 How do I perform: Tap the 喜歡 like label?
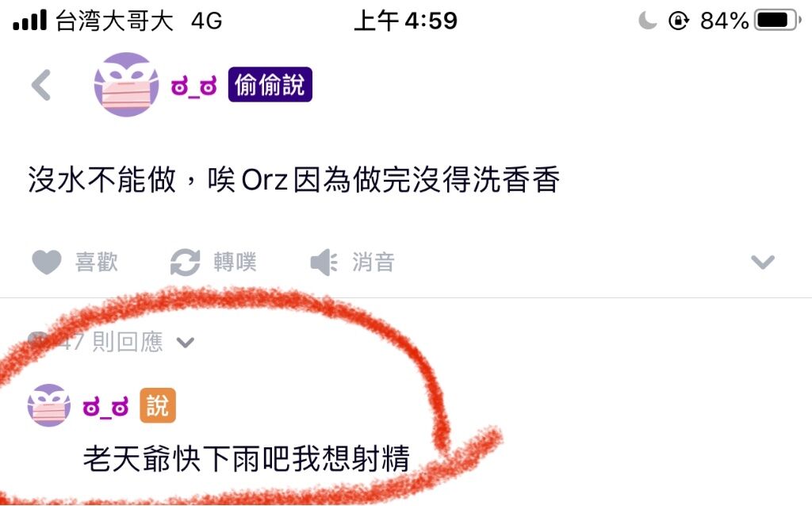pyautogui.click(x=96, y=262)
